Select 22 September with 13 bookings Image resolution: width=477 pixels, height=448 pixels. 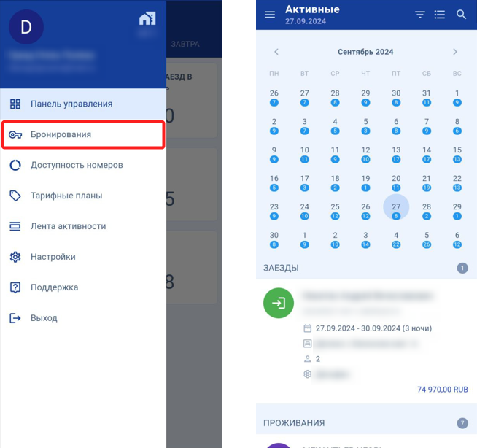coord(457,182)
